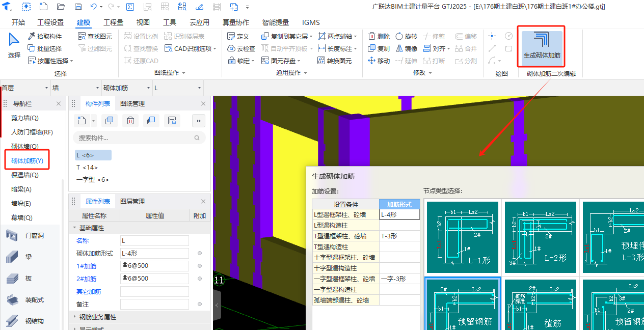This screenshot has width=644, height=330.
Task: Click the new component icon in 构件列表
Action: [82, 121]
